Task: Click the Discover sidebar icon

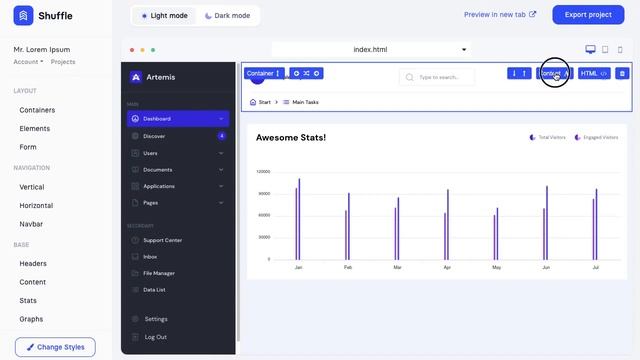Action: point(135,136)
